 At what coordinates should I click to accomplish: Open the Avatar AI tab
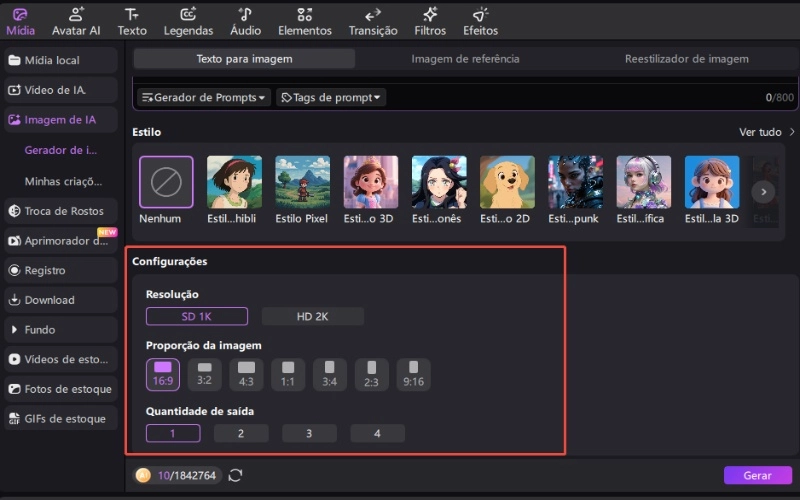click(76, 22)
